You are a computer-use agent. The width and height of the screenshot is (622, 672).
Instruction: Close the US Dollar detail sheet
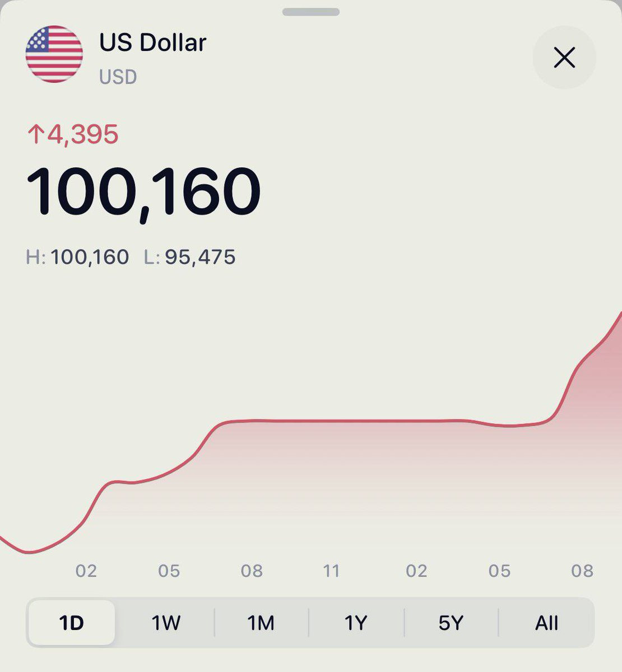point(564,57)
